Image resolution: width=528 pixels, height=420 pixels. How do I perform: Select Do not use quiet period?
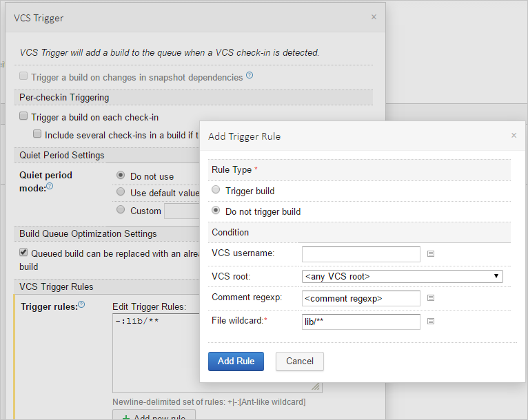point(121,176)
